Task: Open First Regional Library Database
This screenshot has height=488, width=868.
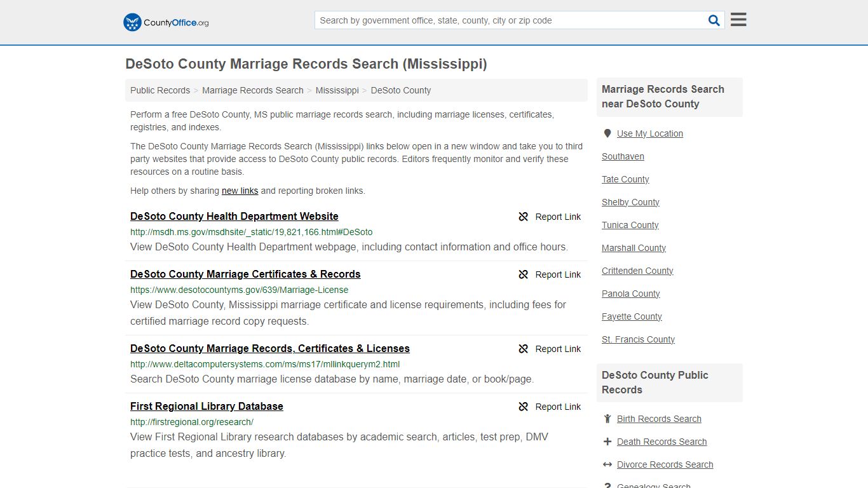Action: [x=207, y=406]
